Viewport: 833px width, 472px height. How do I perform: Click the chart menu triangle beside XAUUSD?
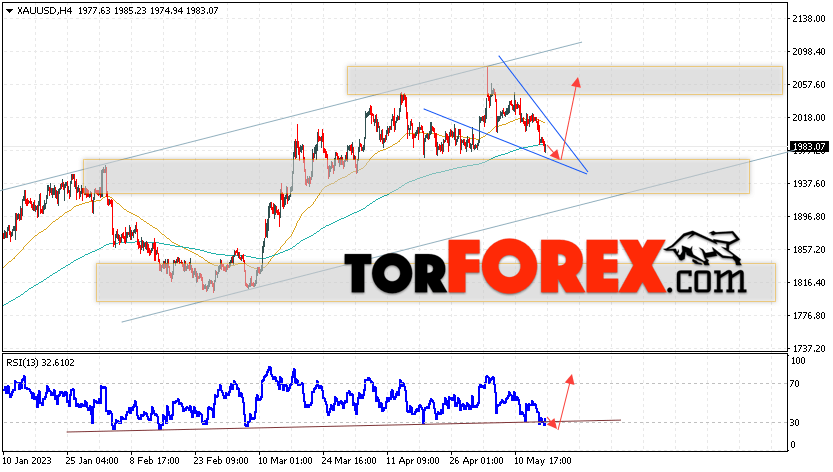point(10,11)
